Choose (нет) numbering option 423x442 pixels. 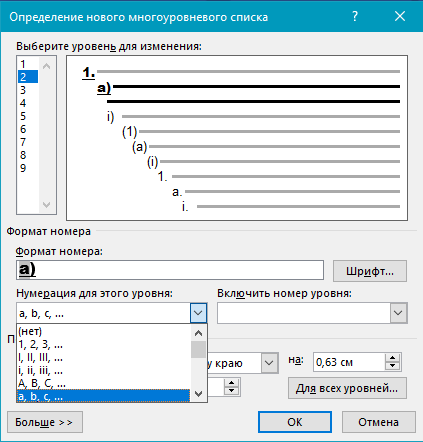pyautogui.click(x=103, y=331)
